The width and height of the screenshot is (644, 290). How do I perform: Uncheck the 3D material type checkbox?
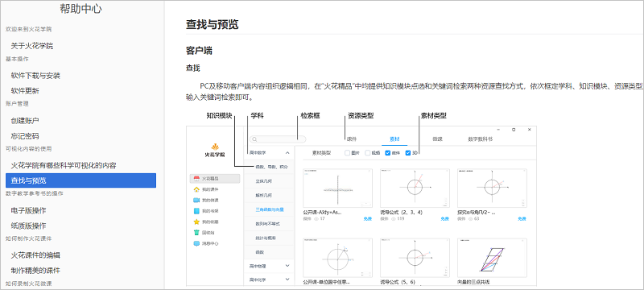click(408, 153)
